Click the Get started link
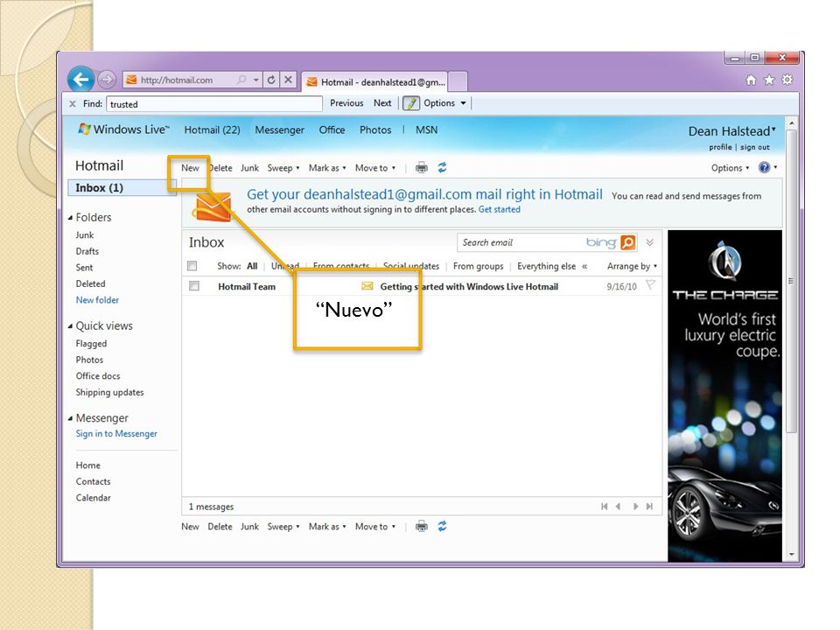Viewport: 840px width, 630px height. [x=500, y=209]
